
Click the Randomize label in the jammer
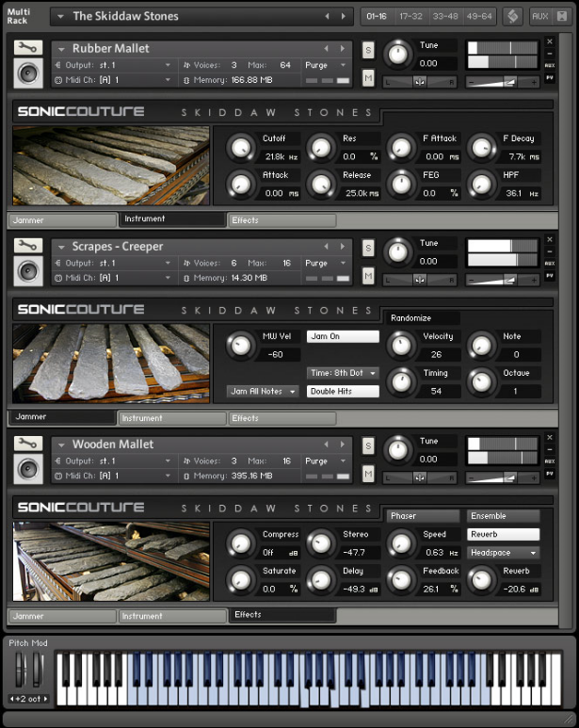pyautogui.click(x=411, y=318)
